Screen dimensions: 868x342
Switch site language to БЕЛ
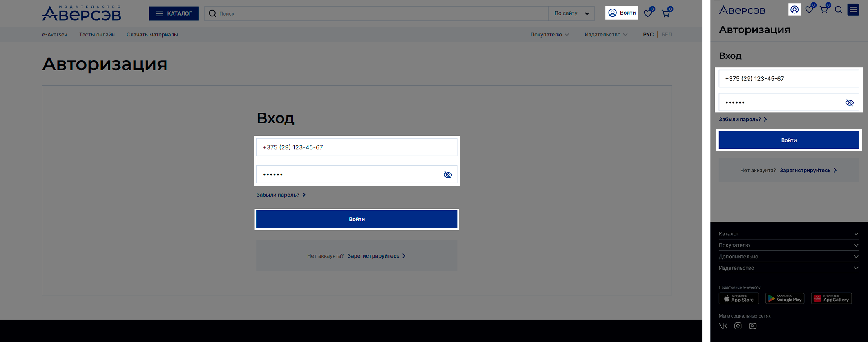pyautogui.click(x=666, y=35)
